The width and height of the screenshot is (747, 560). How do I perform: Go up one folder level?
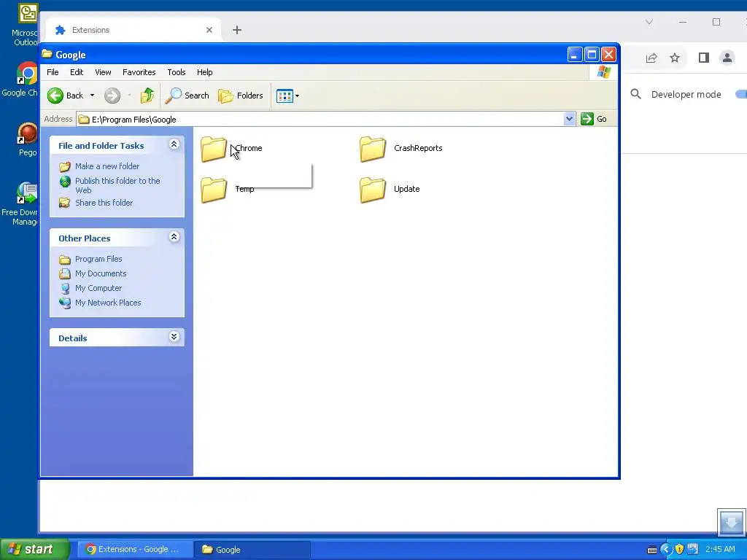point(147,96)
